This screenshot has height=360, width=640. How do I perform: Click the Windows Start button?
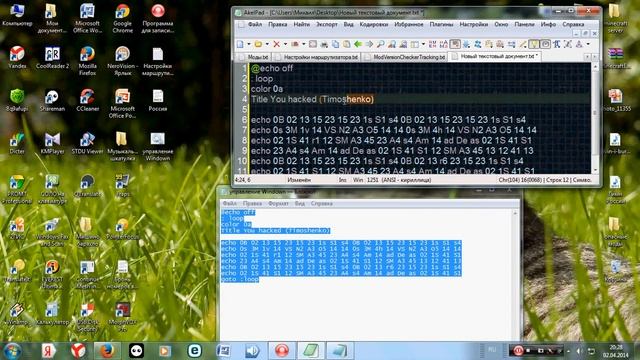pos(12,351)
